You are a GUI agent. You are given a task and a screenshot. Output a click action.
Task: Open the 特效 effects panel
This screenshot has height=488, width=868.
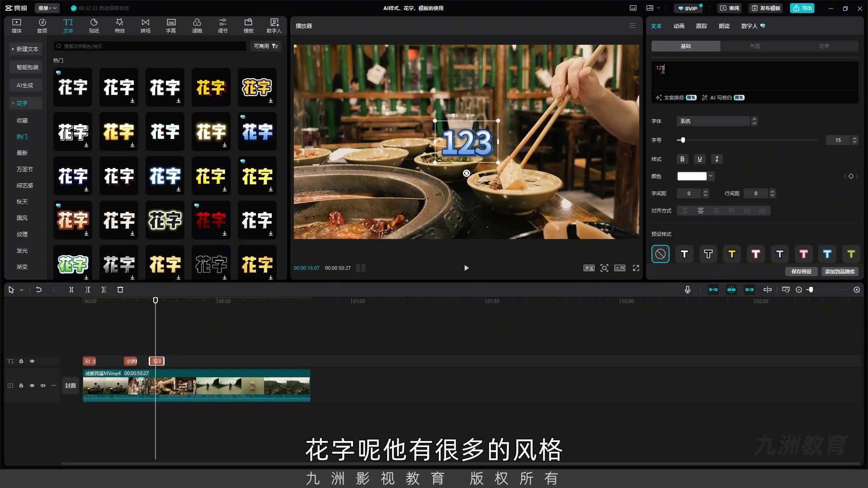click(x=120, y=26)
